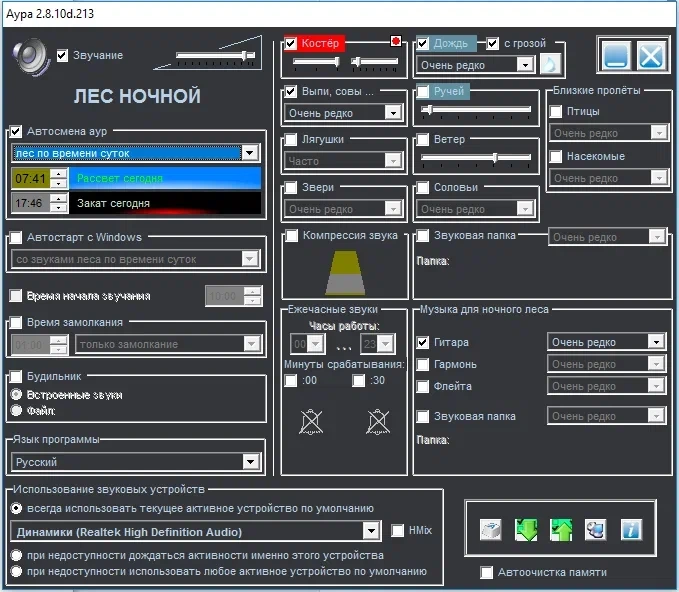Enable the Время начала звучания checkbox

click(x=16, y=296)
